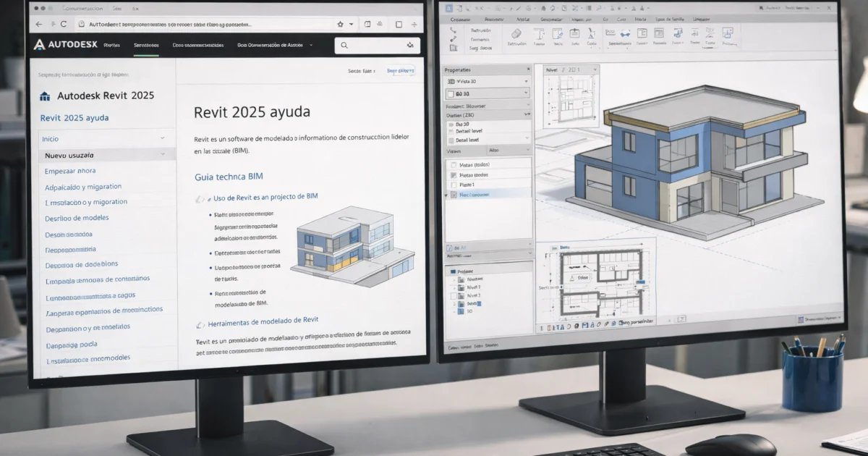The width and height of the screenshot is (868, 456).
Task: Enable the Planta 1 visibility checkbox
Action: click(x=454, y=184)
